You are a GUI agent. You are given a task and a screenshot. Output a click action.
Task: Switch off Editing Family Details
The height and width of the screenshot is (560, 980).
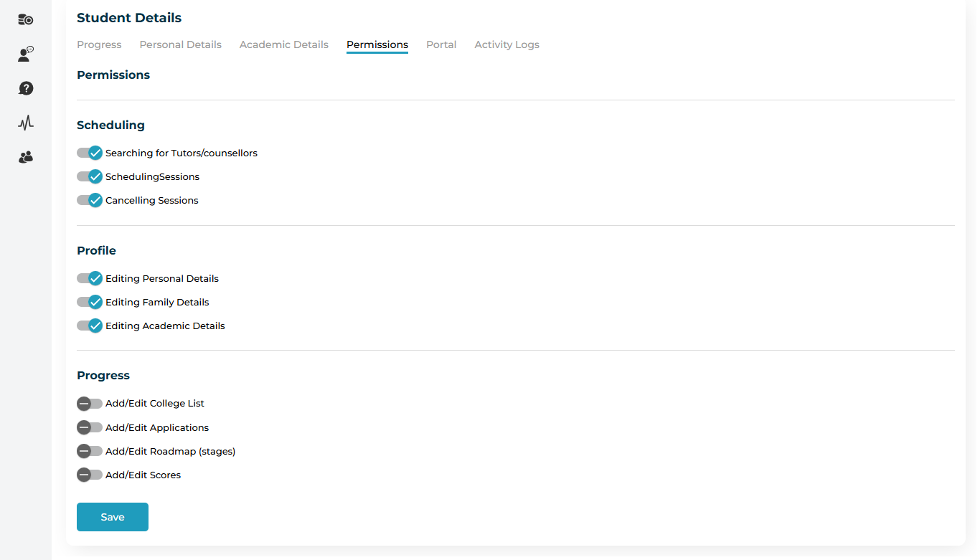coord(90,302)
